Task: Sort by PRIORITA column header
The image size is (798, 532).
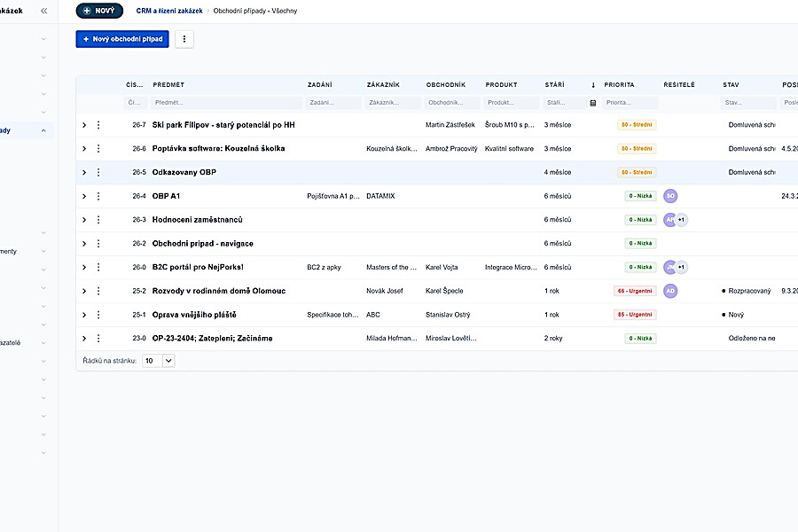Action: [619, 85]
